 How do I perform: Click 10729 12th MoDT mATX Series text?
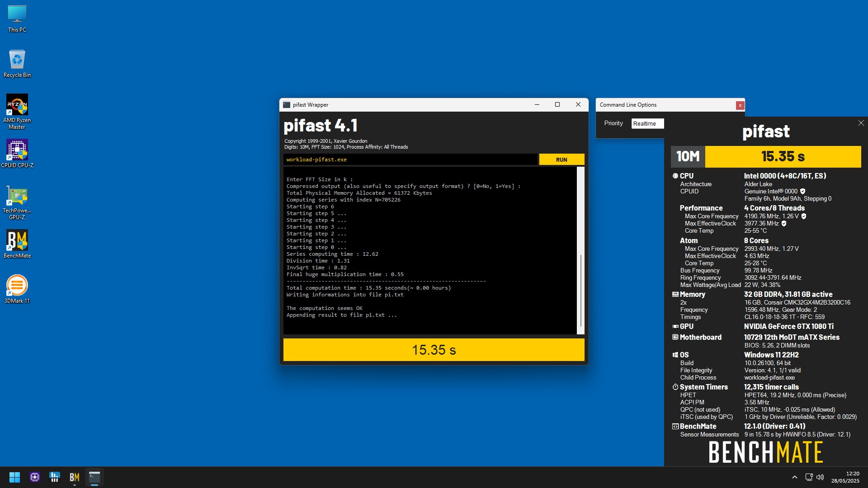(792, 337)
